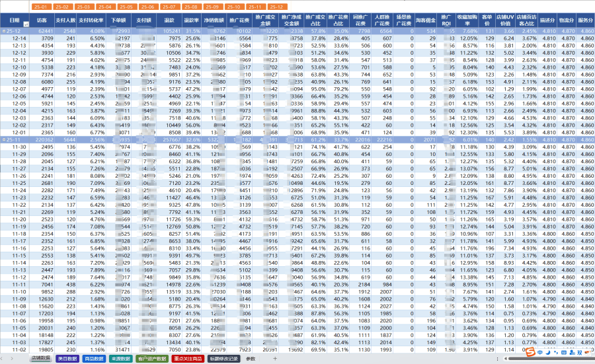Open the 客户资产数据 sheet tab

(152, 359)
